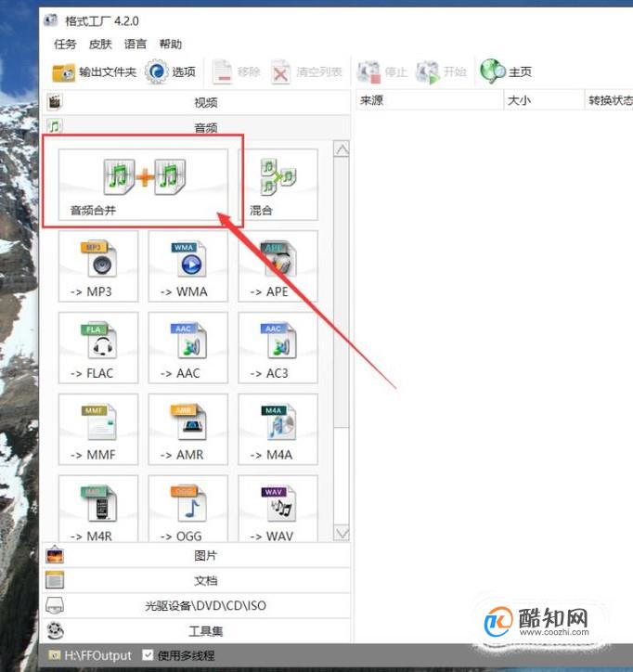Collapse the 音频 audio section

pyautogui.click(x=196, y=127)
